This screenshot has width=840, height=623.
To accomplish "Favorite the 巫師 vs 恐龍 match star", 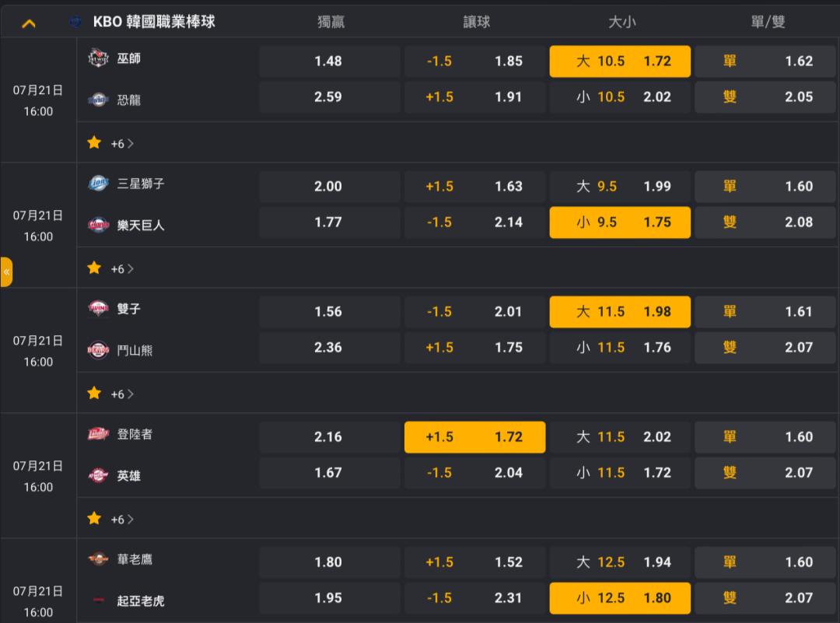I will [x=94, y=142].
